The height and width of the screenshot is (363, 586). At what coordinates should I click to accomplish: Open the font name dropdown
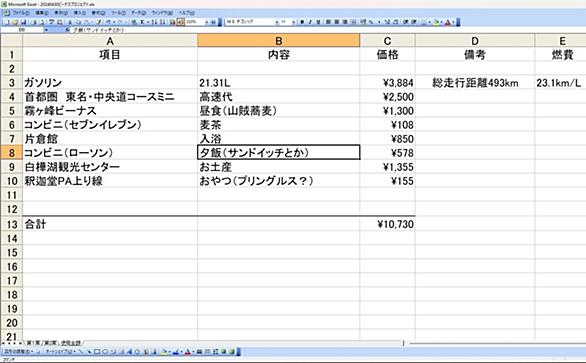(x=277, y=22)
